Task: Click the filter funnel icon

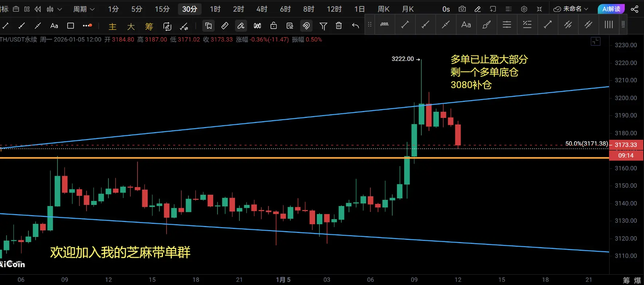Action: pos(323,26)
